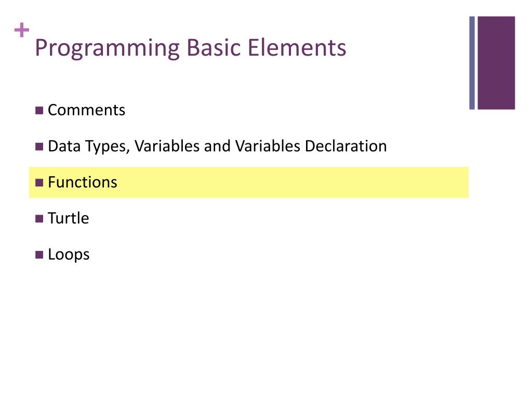Viewport: 532px width, 399px height.
Task: Click the thin blue vertical bar
Action: tap(472, 63)
